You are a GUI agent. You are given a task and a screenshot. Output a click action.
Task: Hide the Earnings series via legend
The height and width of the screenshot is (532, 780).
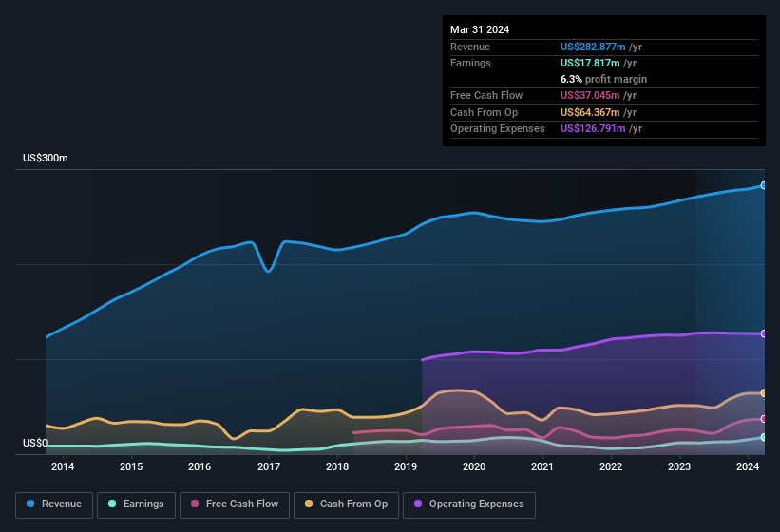click(x=136, y=504)
